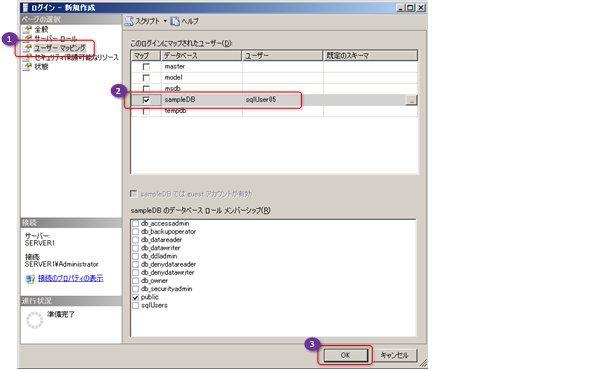Check the map box for master
The width and height of the screenshot is (590, 371).
[146, 67]
